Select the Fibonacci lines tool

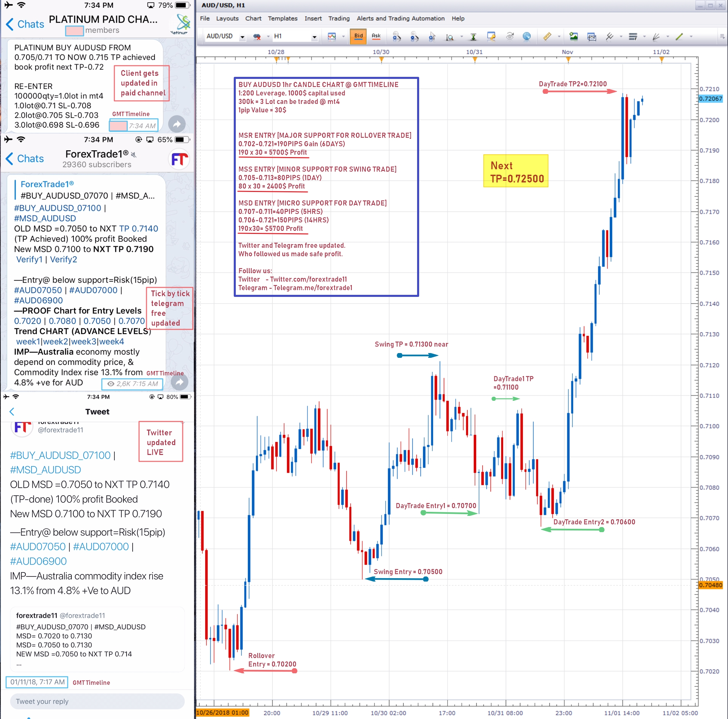[633, 36]
